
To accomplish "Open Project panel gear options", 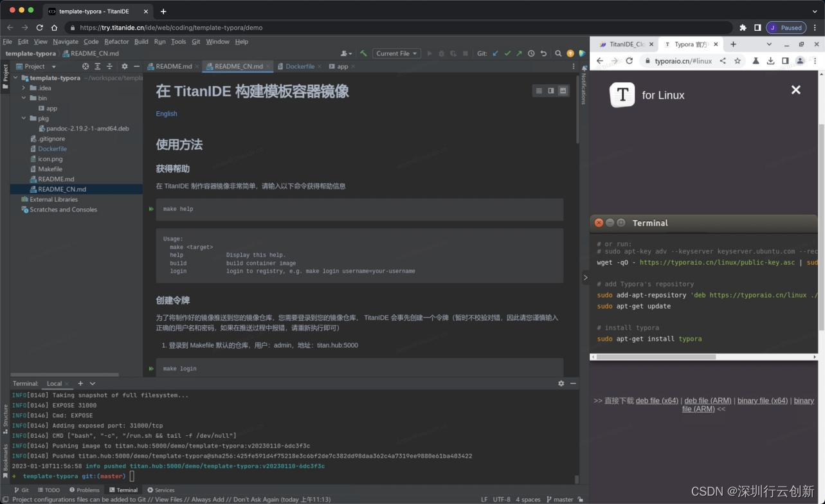I will (x=125, y=66).
